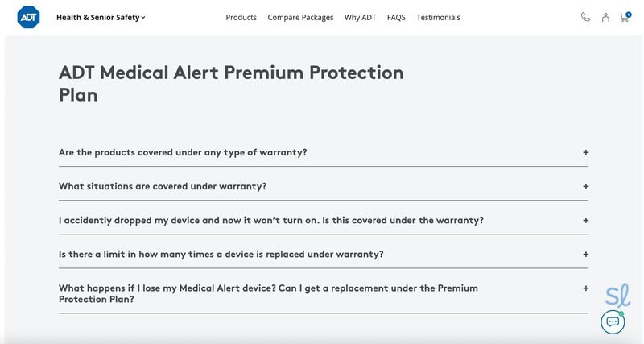Open Compare Packages nav item
The height and width of the screenshot is (344, 644).
(x=300, y=18)
